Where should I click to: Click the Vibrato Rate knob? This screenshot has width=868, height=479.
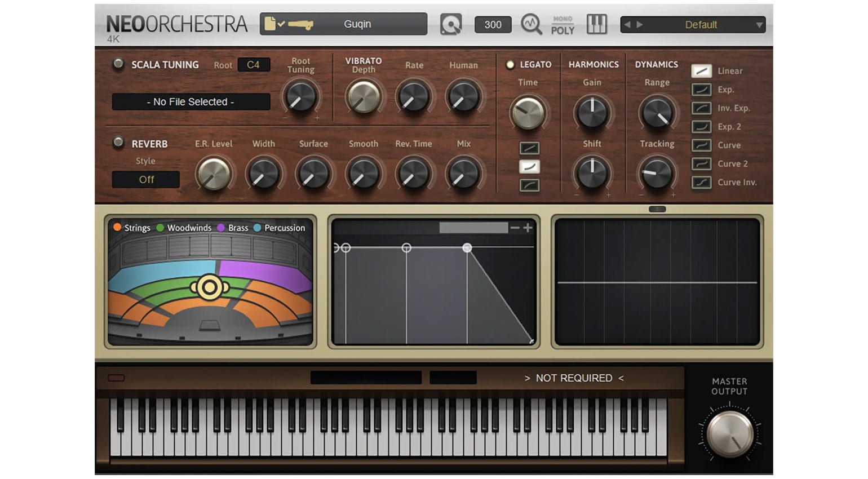[414, 96]
